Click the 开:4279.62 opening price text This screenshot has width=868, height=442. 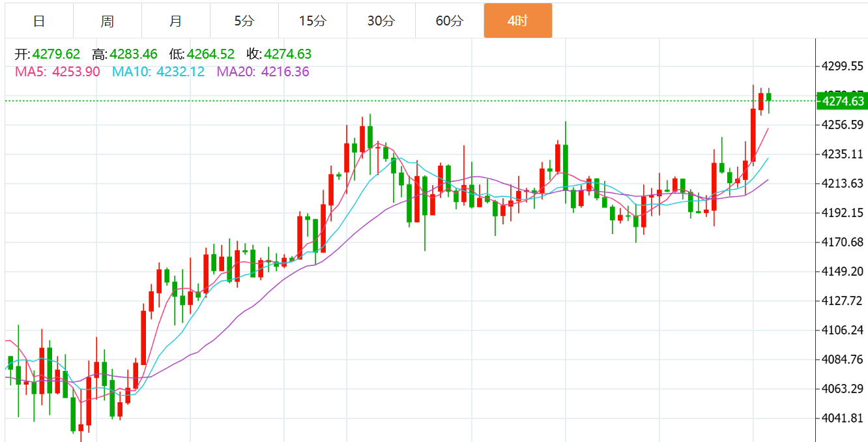click(48, 54)
